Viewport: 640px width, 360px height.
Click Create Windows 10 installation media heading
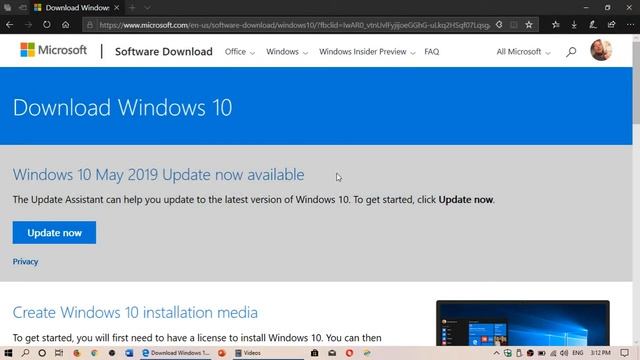pyautogui.click(x=135, y=313)
